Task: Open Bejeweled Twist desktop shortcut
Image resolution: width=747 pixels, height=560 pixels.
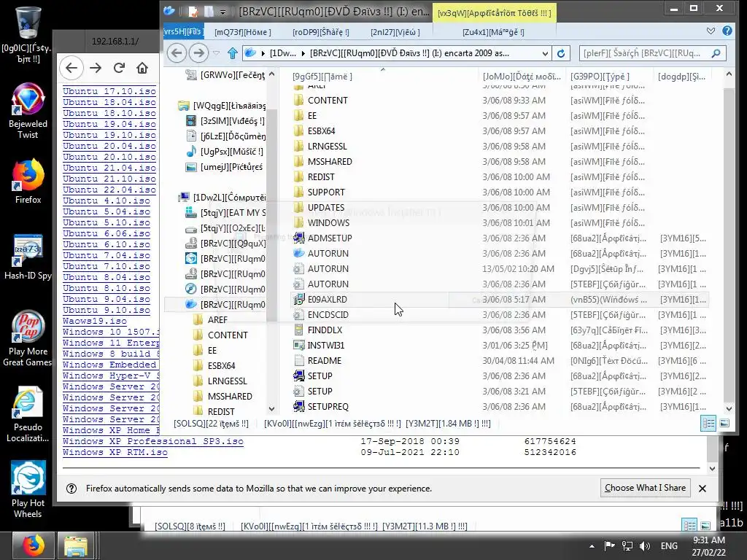Action: pos(28,111)
